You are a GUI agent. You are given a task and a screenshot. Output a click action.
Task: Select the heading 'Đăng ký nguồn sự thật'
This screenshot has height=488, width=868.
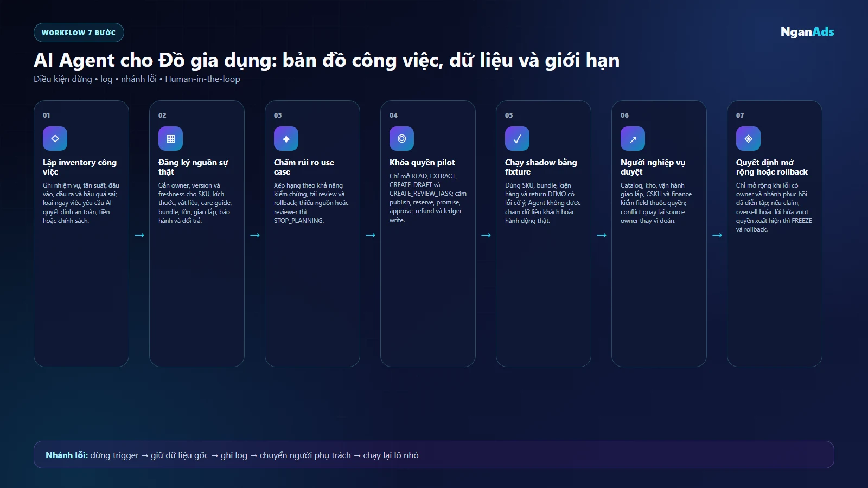coord(193,167)
